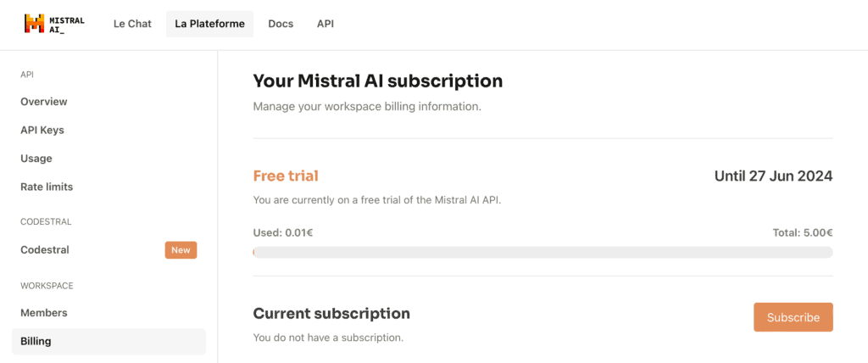Image resolution: width=868 pixels, height=363 pixels.
Task: Open Codestral sidebar item
Action: point(45,250)
